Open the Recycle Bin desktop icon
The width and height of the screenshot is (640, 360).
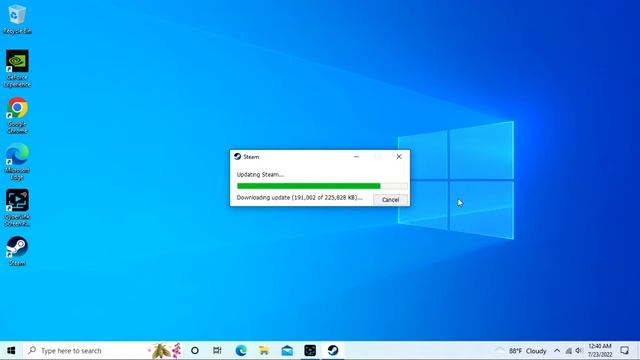(17, 19)
